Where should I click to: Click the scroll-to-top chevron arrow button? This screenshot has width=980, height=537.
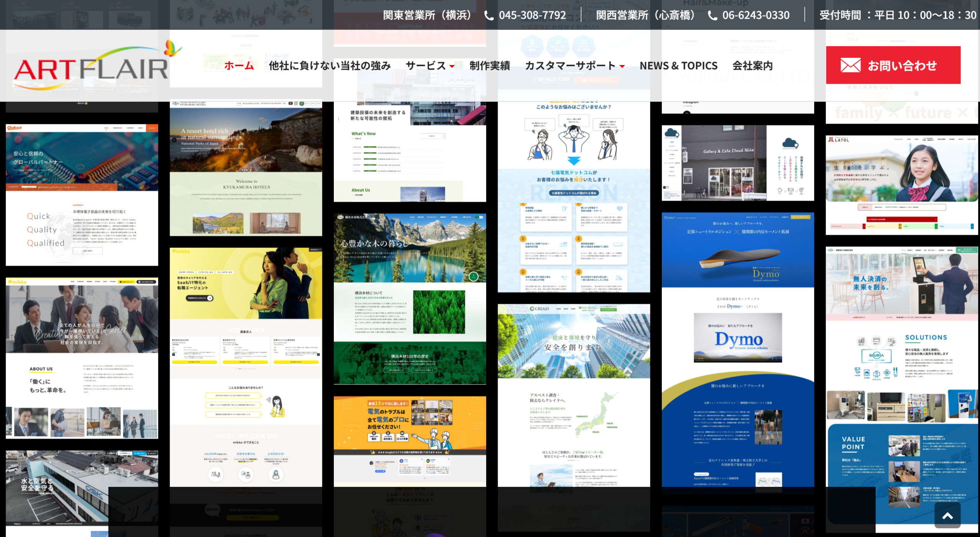point(947,516)
